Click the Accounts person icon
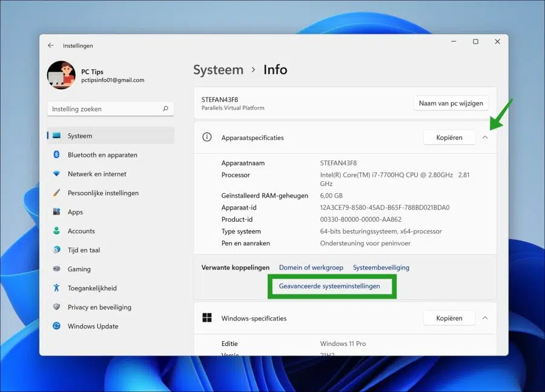The image size is (545, 392). point(56,231)
